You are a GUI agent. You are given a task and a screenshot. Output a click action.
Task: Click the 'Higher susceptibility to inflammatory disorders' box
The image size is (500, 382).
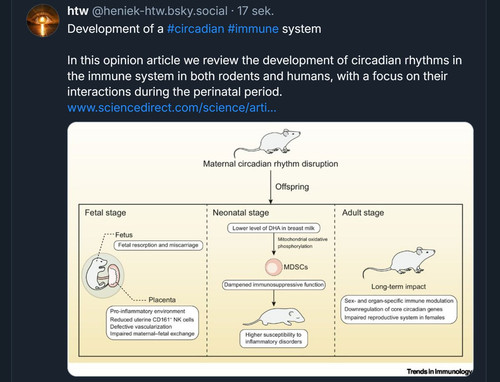click(x=274, y=338)
